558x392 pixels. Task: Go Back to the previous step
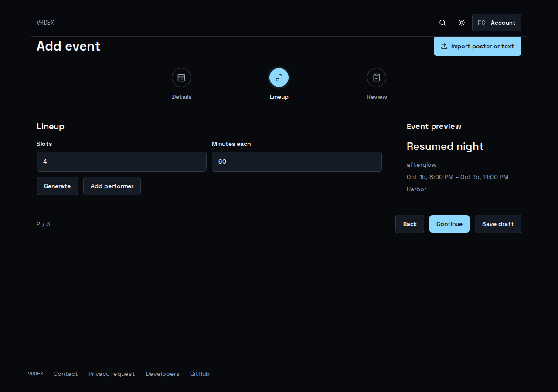coord(410,224)
